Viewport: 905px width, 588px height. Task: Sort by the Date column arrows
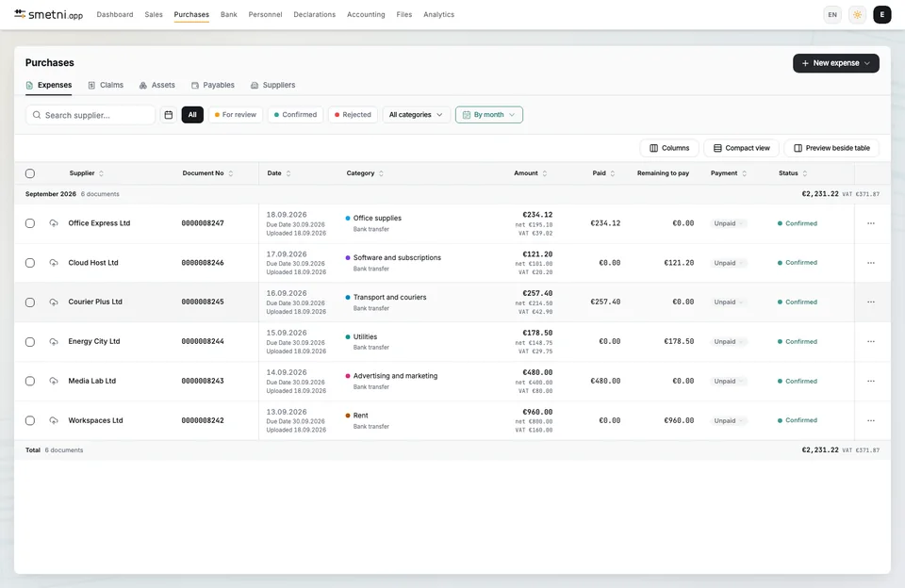coord(288,173)
